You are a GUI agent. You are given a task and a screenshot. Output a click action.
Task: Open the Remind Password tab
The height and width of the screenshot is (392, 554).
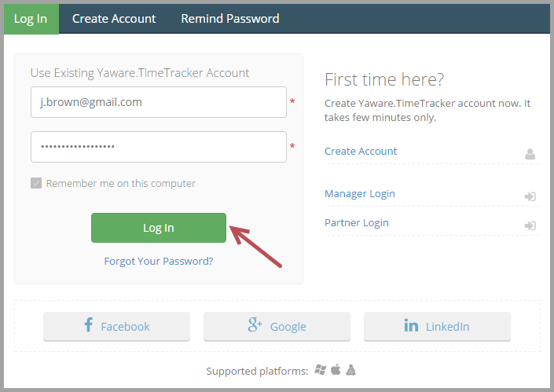(230, 19)
